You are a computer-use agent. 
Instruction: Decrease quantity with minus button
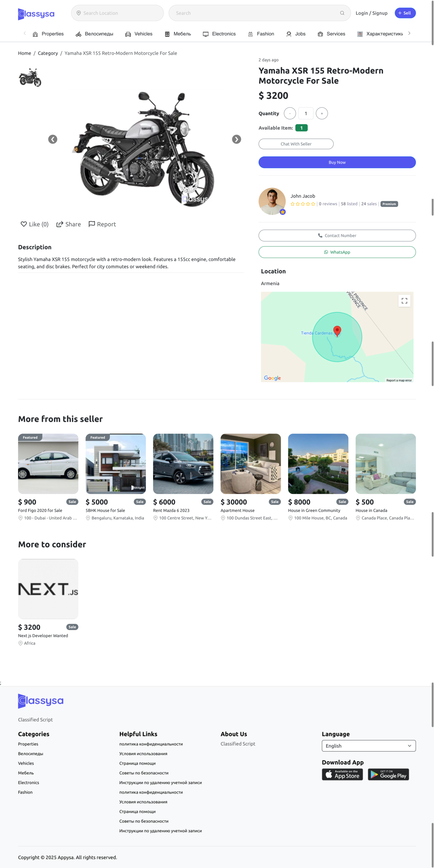click(290, 114)
